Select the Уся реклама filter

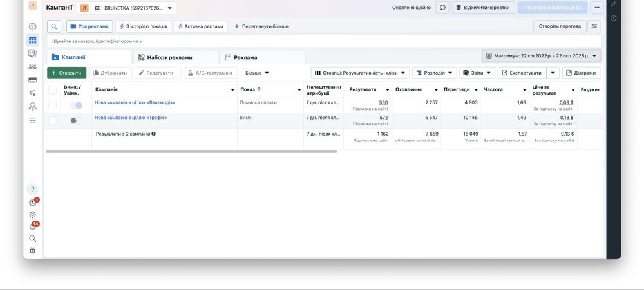click(x=90, y=26)
